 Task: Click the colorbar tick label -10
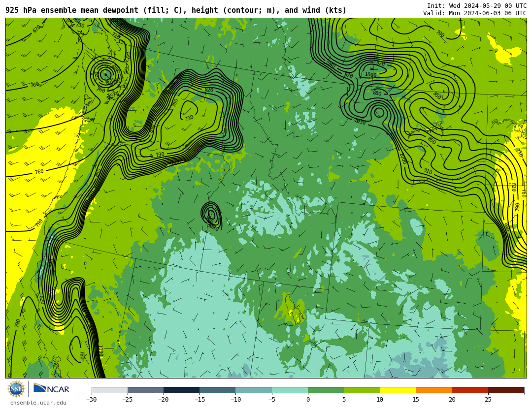coord(235,400)
